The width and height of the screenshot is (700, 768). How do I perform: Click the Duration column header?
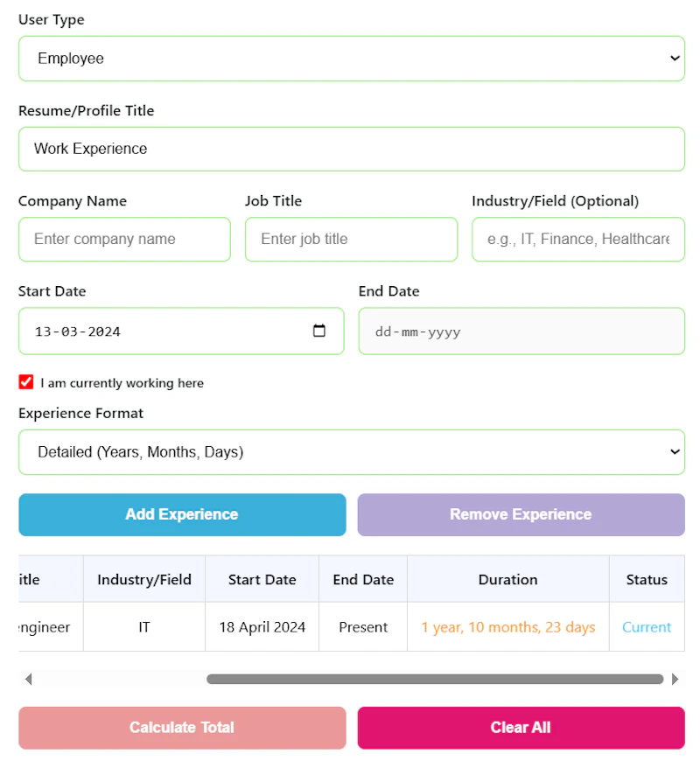(x=508, y=579)
